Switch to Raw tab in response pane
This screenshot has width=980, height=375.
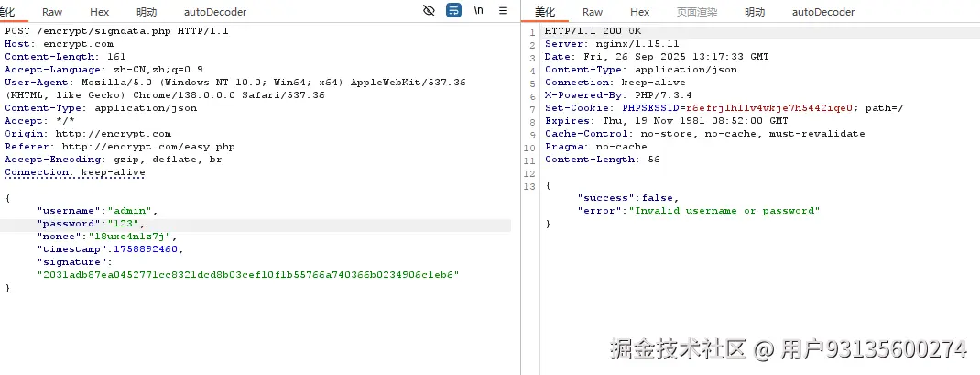tap(593, 12)
